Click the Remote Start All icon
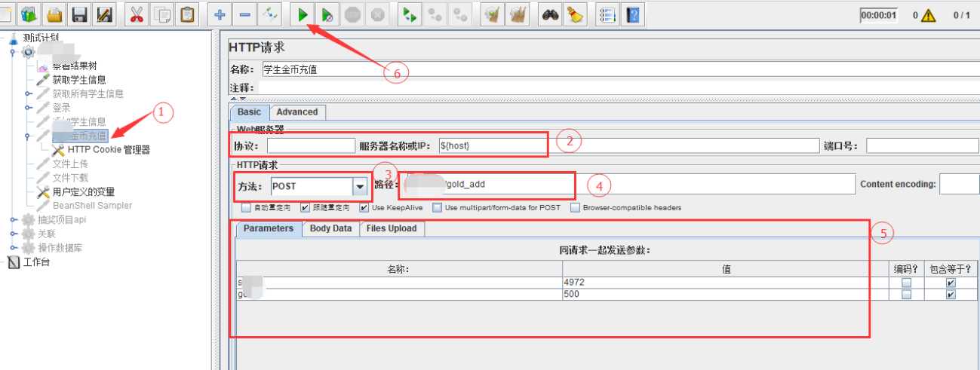The width and height of the screenshot is (980, 370). [410, 14]
